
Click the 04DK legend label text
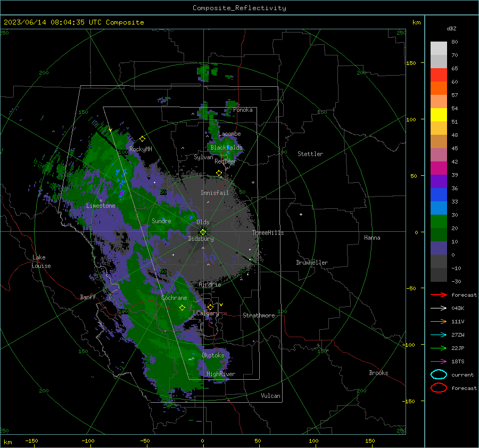(458, 308)
